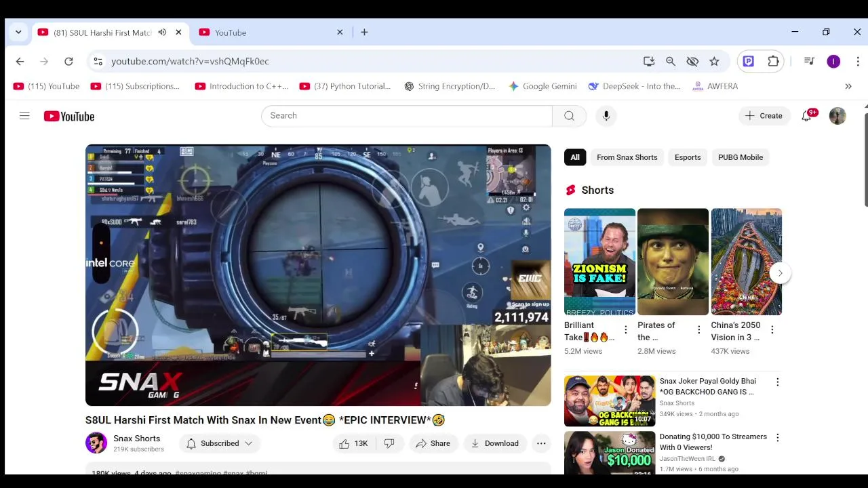The image size is (868, 488).
Task: Bookmark this page with star icon
Action: [x=714, y=61]
